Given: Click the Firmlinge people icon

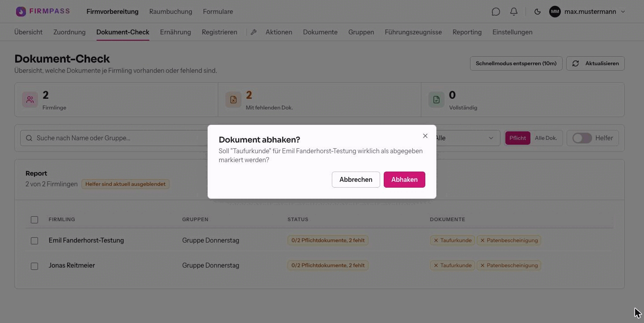Looking at the screenshot, I should pyautogui.click(x=30, y=100).
